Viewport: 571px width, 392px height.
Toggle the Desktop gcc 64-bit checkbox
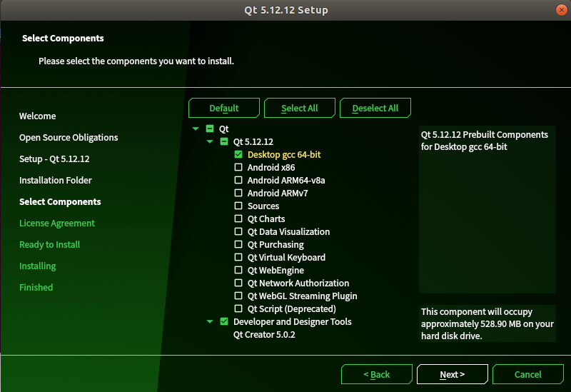click(238, 154)
